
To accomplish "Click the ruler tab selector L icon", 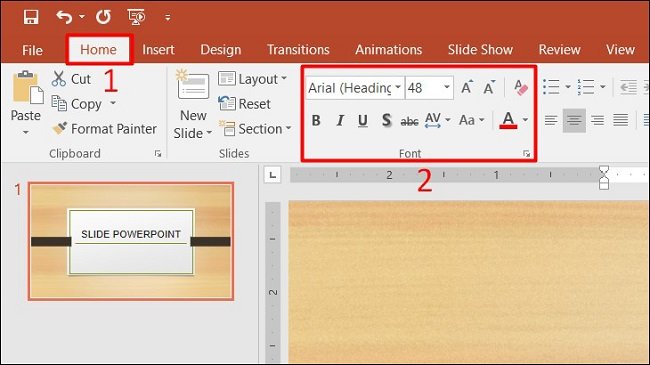I will coord(272,175).
